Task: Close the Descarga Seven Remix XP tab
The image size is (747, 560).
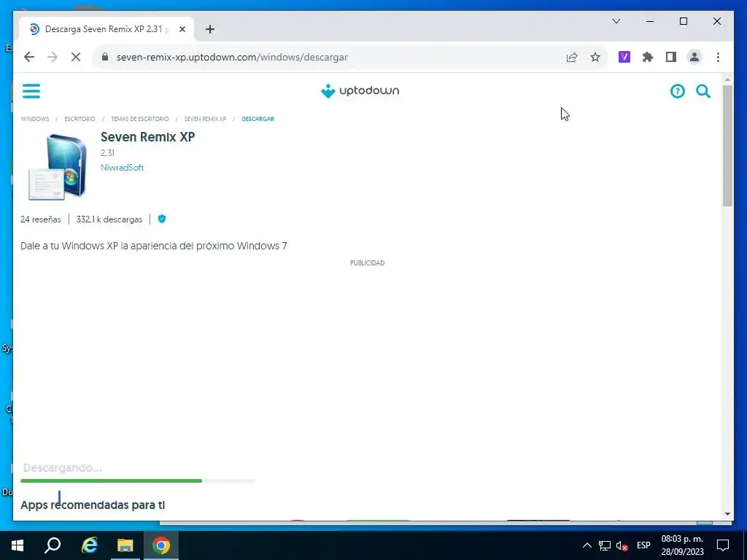Action: coord(182,29)
